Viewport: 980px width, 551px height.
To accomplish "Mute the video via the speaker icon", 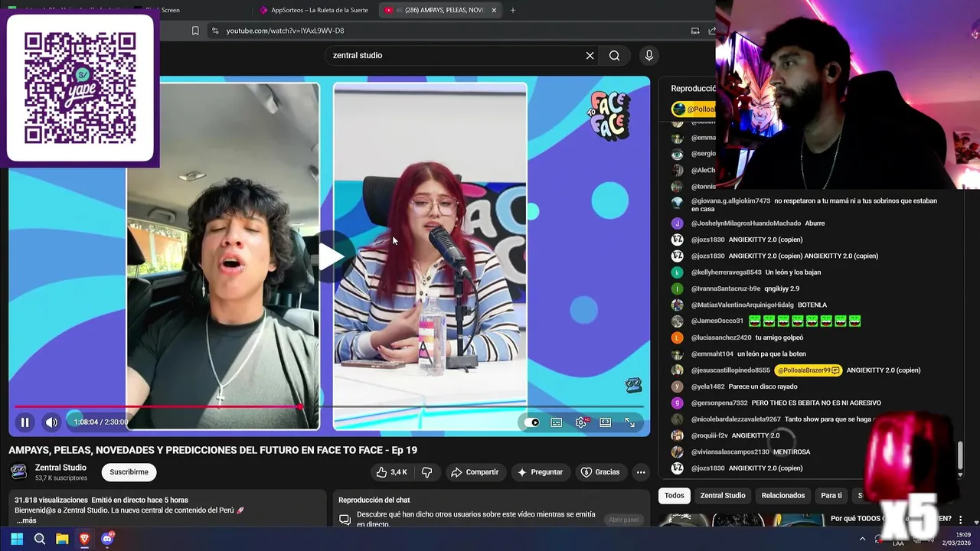I will pyautogui.click(x=51, y=422).
